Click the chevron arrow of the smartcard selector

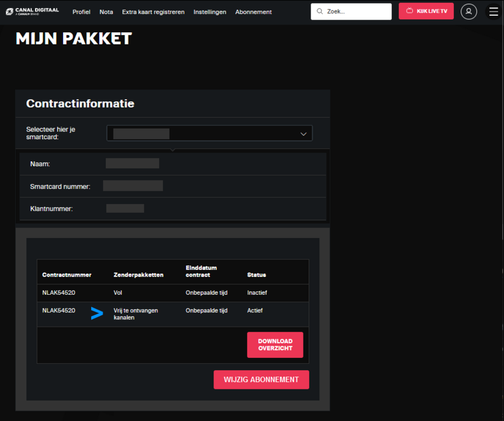303,134
